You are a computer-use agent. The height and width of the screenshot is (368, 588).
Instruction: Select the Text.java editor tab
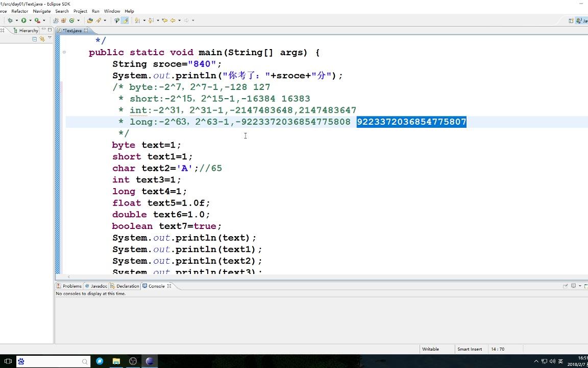72,31
